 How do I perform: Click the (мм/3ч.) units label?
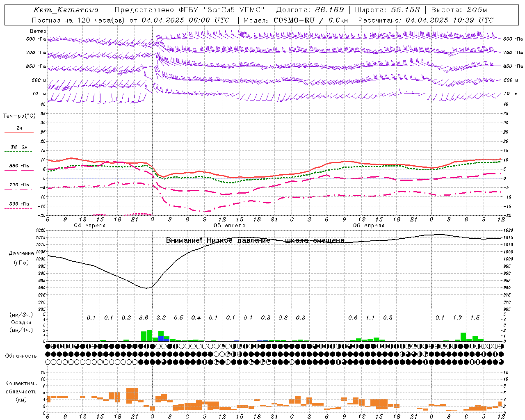(x=21, y=315)
